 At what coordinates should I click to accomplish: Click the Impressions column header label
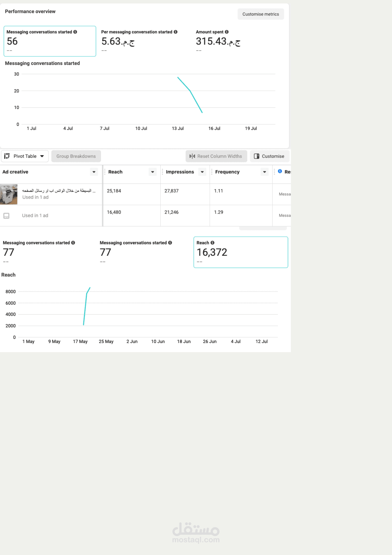(180, 172)
